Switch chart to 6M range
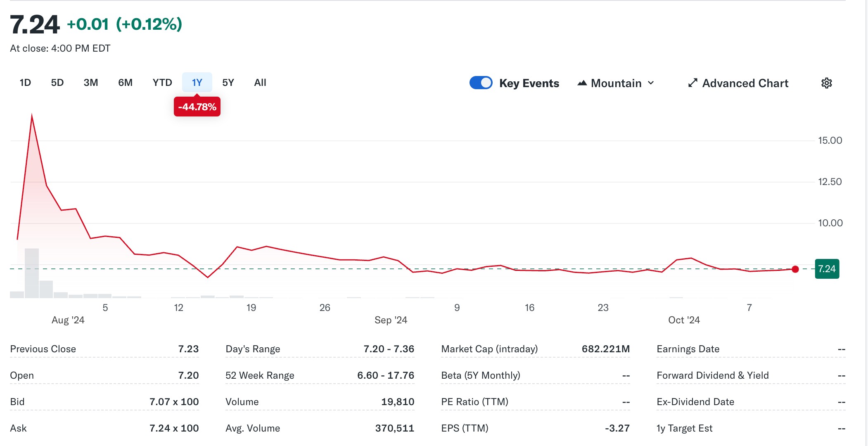This screenshot has width=868, height=446. (x=125, y=83)
